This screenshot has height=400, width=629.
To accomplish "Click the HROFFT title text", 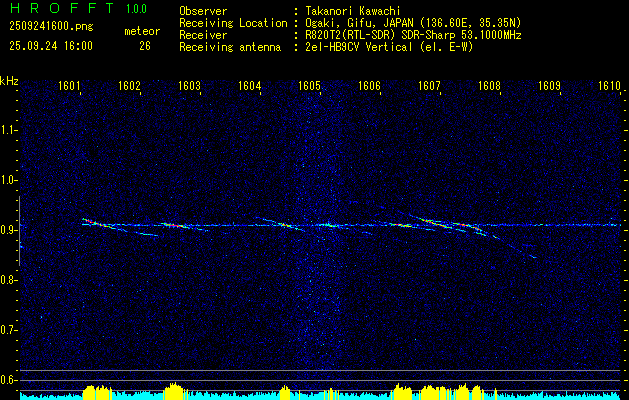I will pyautogui.click(x=62, y=8).
